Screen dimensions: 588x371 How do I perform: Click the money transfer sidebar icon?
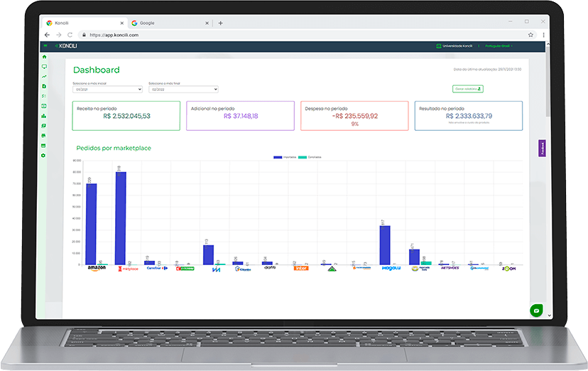[44, 106]
